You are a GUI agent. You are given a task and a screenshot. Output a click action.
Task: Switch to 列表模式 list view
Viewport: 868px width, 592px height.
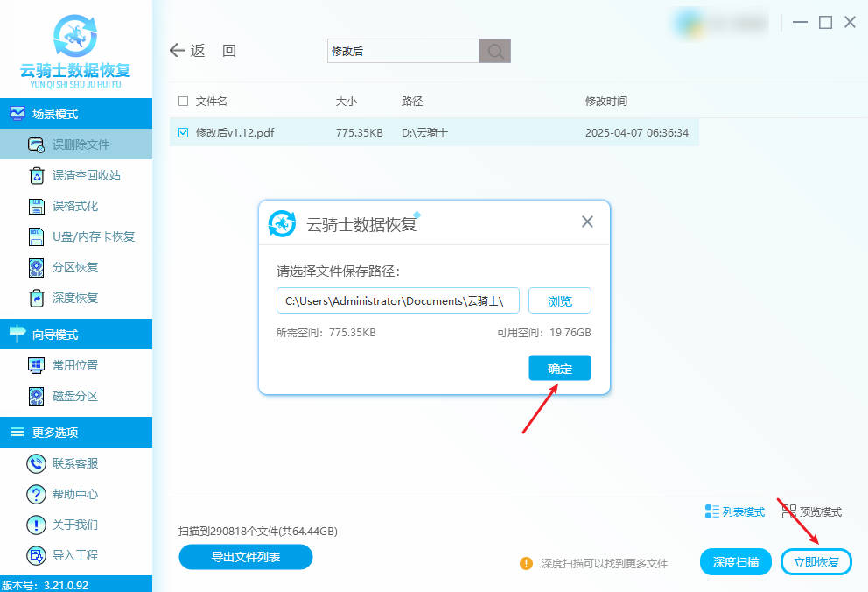coord(735,511)
